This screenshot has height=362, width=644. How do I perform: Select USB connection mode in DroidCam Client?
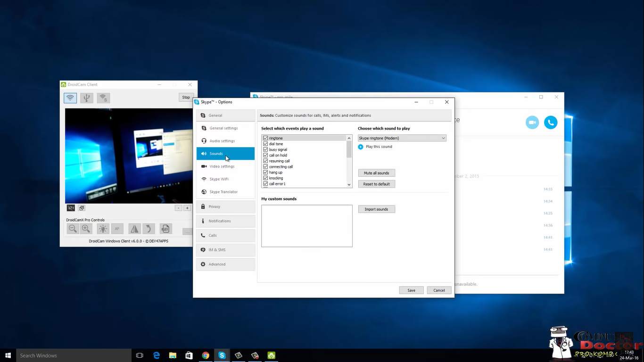(86, 98)
